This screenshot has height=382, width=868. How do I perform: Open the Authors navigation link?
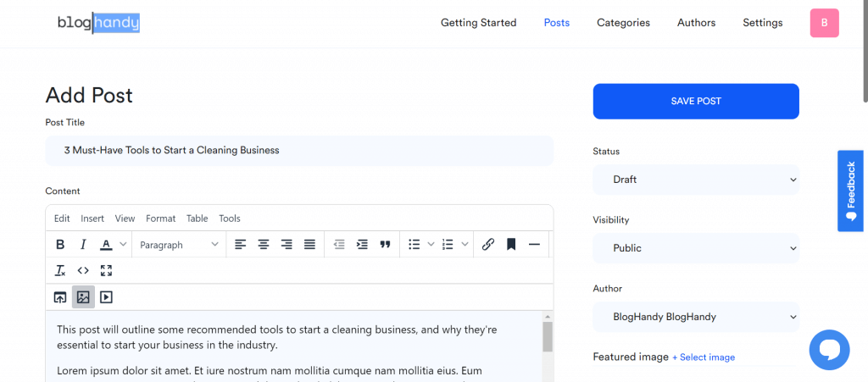(x=697, y=23)
